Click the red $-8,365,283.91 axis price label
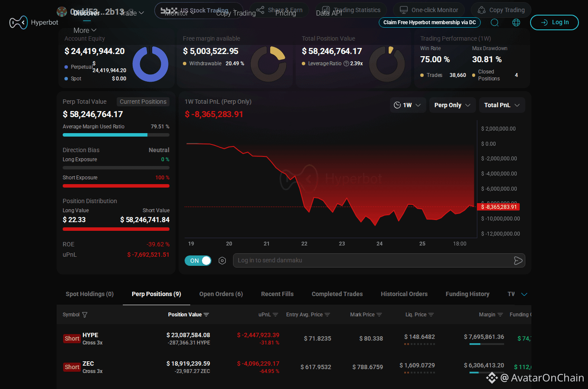588x389 pixels. tap(499, 207)
